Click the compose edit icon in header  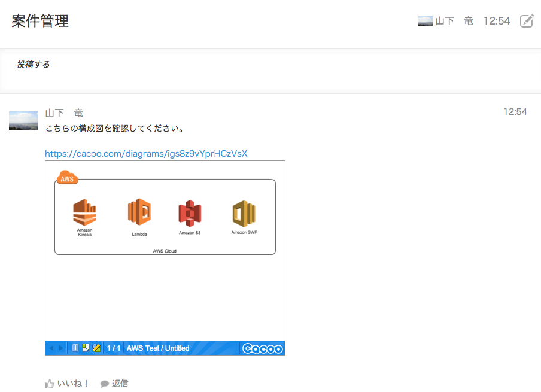coord(527,21)
